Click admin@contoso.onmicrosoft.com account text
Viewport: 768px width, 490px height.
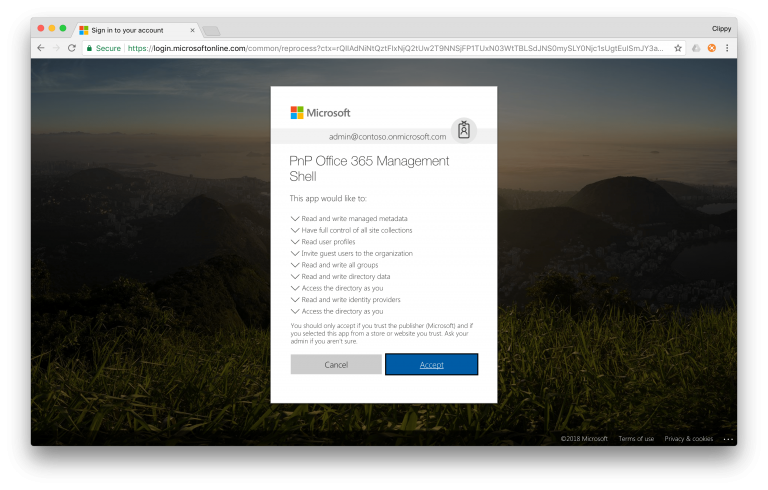click(387, 137)
